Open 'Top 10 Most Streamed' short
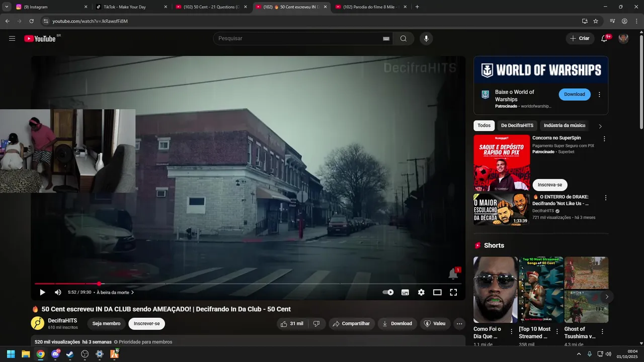This screenshot has height=362, width=644. pyautogui.click(x=541, y=290)
